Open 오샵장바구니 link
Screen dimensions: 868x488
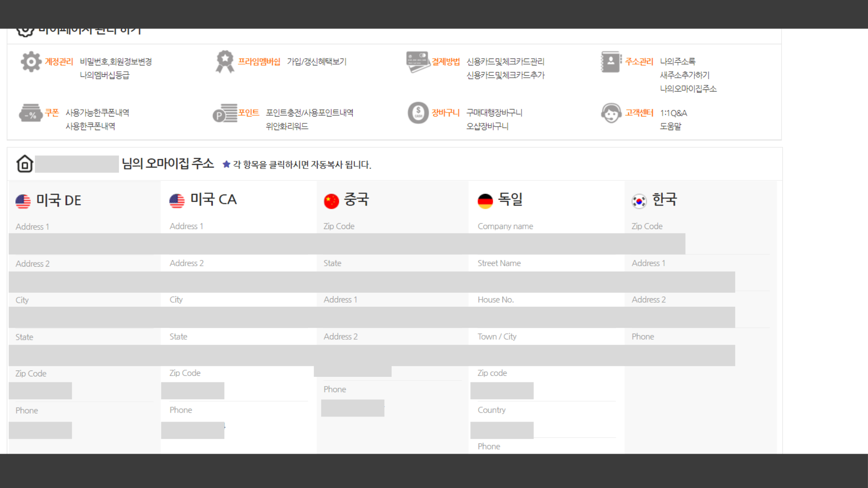coord(487,126)
